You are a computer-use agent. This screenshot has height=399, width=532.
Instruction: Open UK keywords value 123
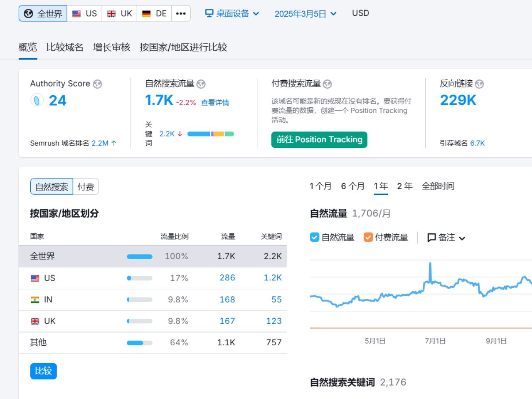pos(274,321)
